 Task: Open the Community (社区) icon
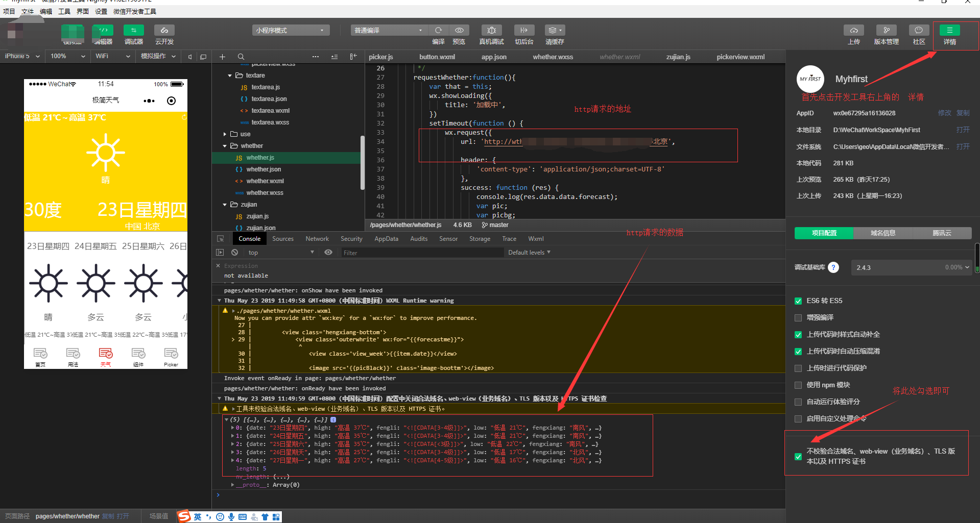[x=919, y=30]
